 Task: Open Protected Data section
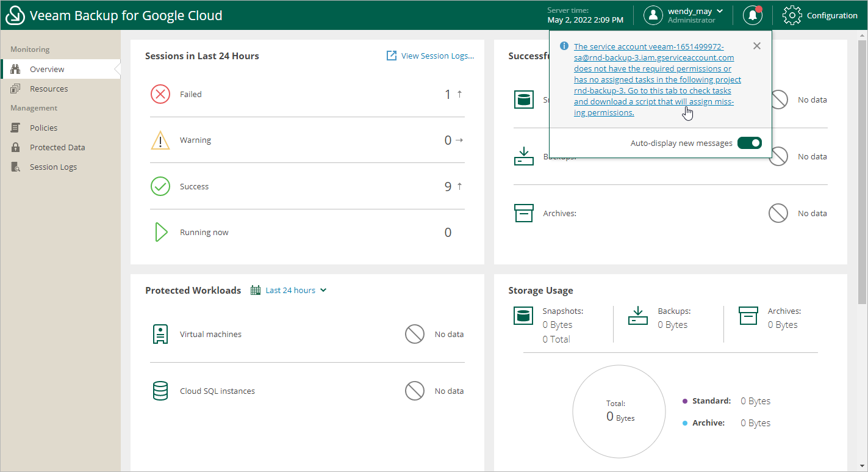(60, 147)
